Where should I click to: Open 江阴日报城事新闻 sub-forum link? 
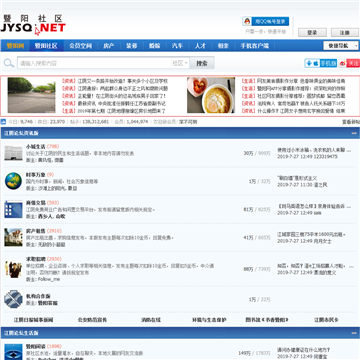point(33,320)
